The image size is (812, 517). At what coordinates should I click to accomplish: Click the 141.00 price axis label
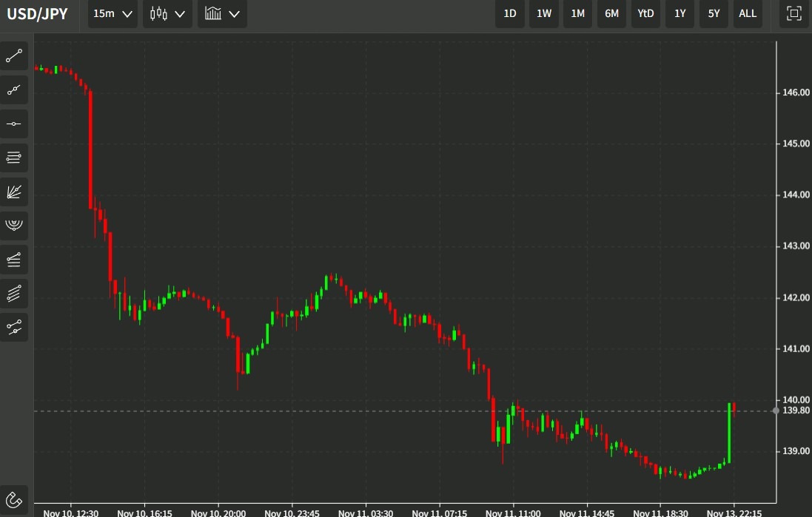(796, 349)
